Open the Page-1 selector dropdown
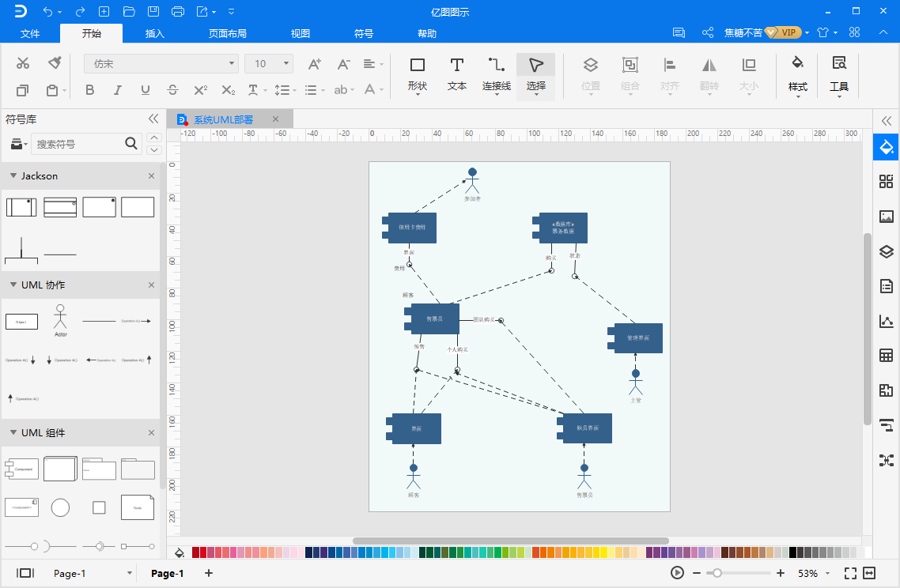 [92, 573]
